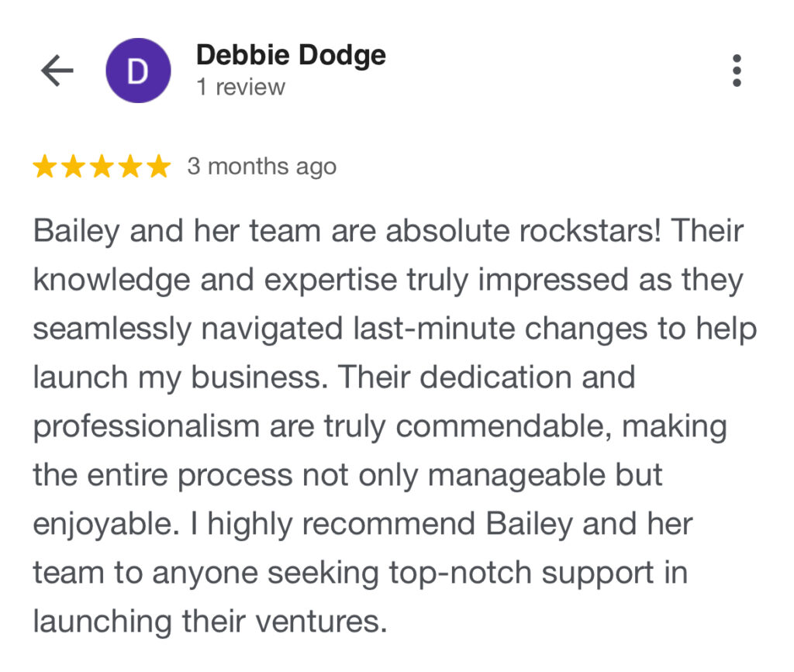
Task: Click the "1 review" count text
Action: [x=240, y=88]
